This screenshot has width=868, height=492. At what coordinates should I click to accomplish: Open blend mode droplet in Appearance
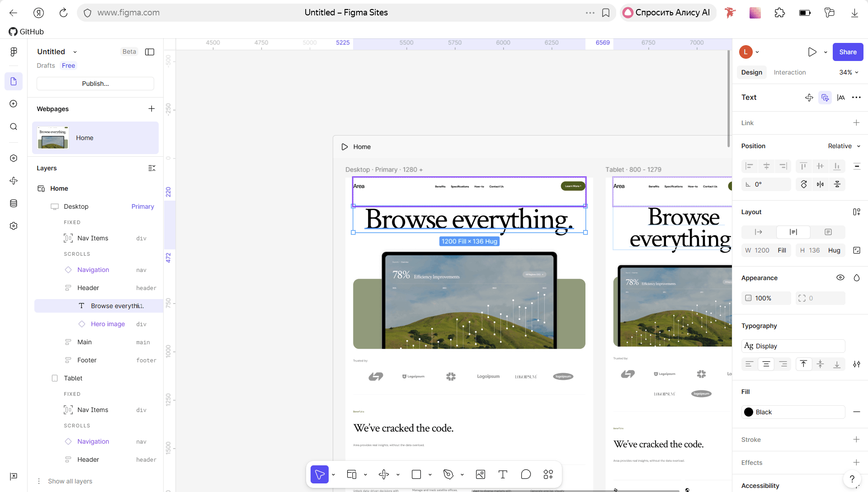pyautogui.click(x=857, y=278)
